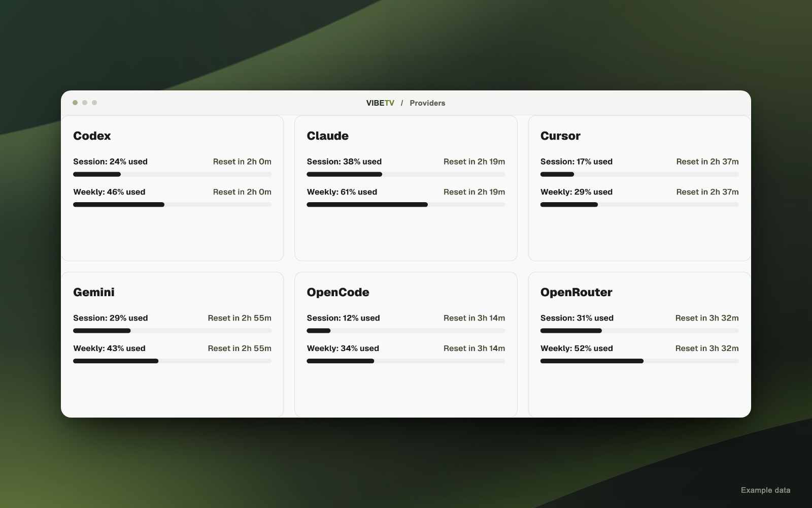This screenshot has width=812, height=508.
Task: Click the OpenCode weekly usage progress bar
Action: [x=406, y=361]
